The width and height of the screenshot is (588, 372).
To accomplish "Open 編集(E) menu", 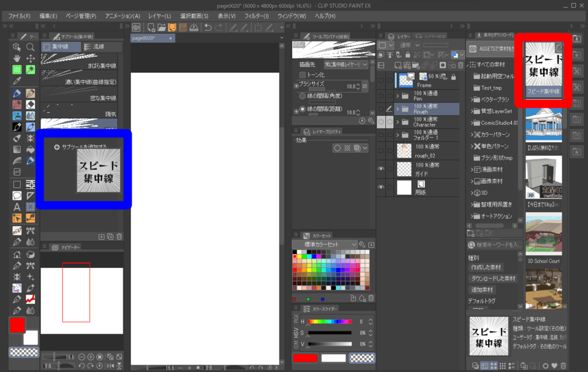I will point(48,16).
